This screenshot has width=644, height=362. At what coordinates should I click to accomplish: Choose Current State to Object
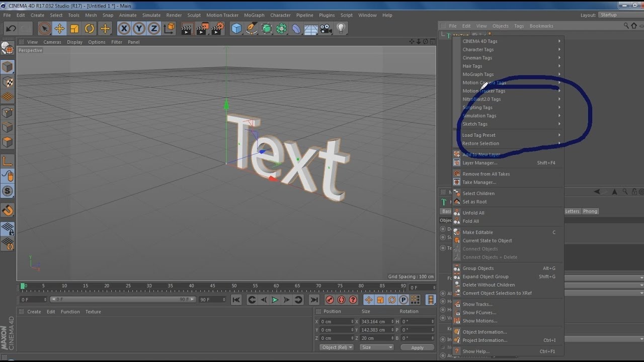[x=508, y=241]
